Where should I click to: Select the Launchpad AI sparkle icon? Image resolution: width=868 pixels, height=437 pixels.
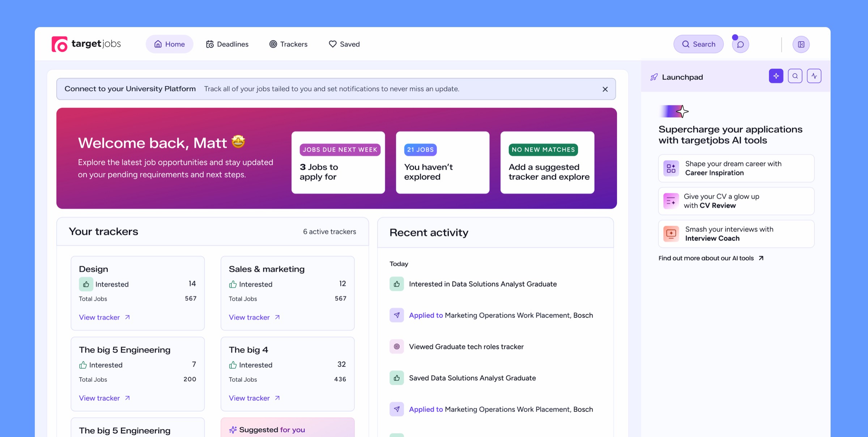(x=776, y=76)
